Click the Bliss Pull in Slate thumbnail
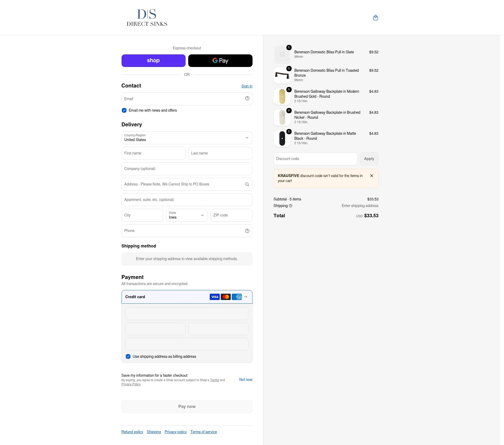This screenshot has width=504, height=445. (282, 54)
